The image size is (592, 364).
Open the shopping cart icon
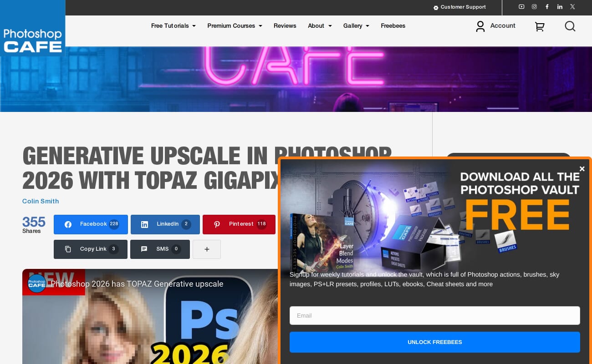[x=539, y=27]
